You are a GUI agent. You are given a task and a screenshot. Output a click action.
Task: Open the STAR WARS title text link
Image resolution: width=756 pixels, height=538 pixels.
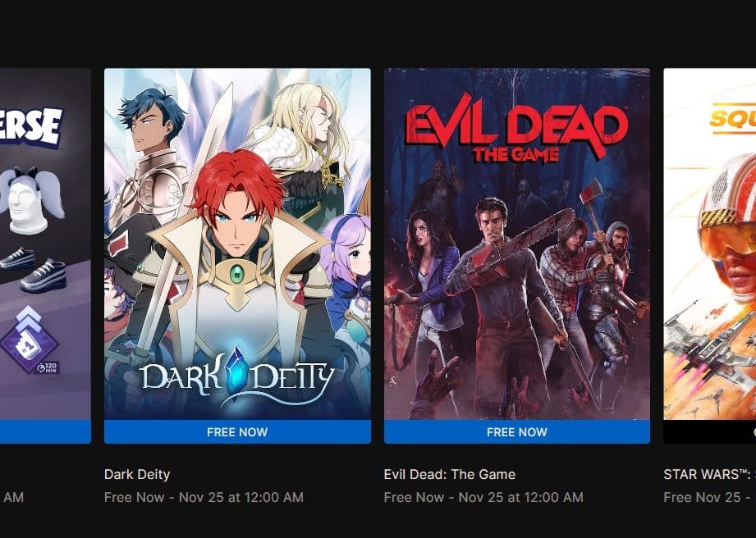[x=710, y=474]
